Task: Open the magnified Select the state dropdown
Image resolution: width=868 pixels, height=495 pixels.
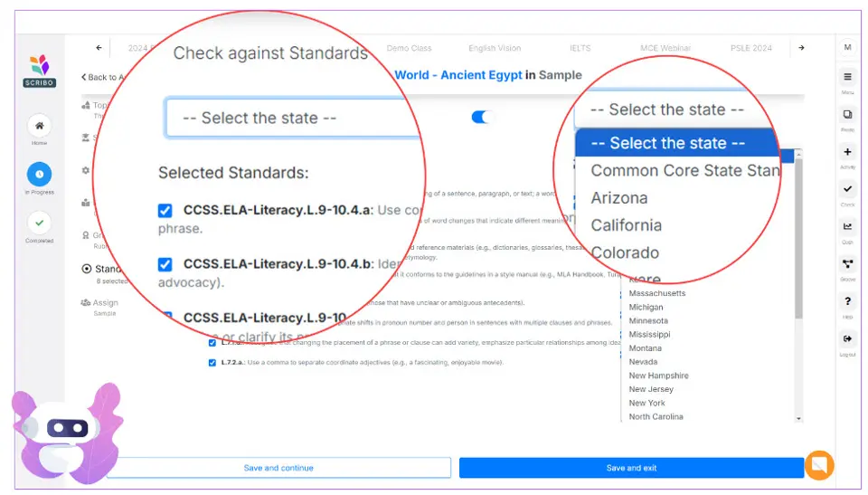Action: pyautogui.click(x=292, y=118)
